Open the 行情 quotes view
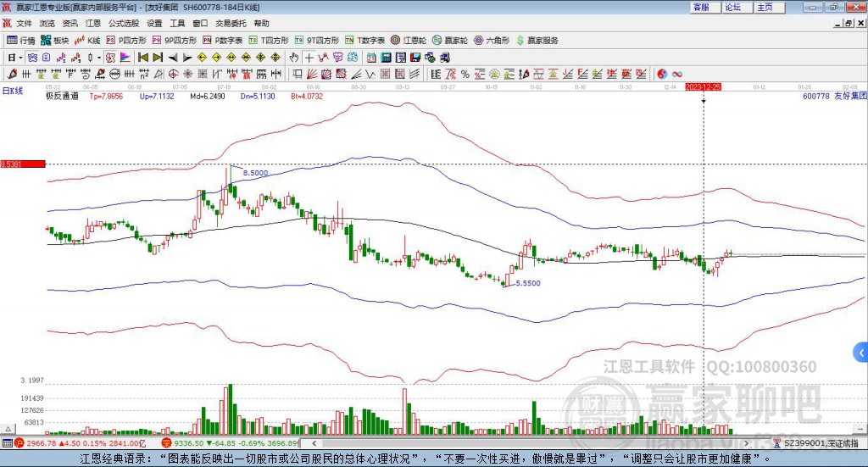This screenshot has height=467, width=868. 21,41
